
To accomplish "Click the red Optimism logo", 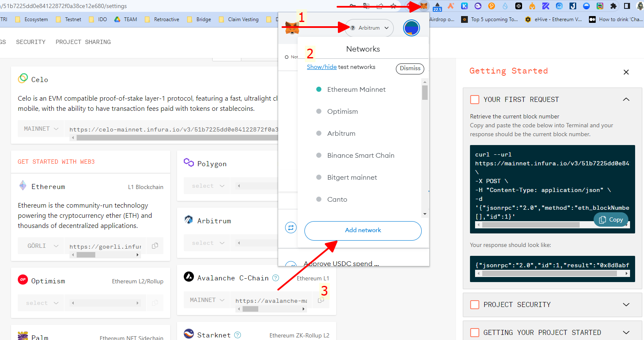I will click(23, 280).
